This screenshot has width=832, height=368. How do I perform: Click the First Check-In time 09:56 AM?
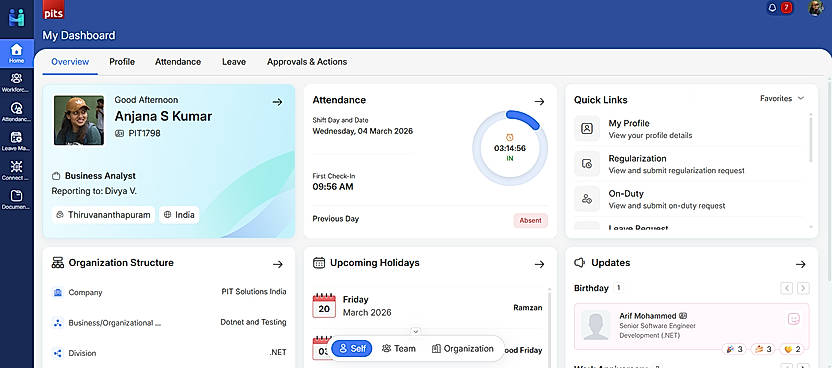click(333, 187)
